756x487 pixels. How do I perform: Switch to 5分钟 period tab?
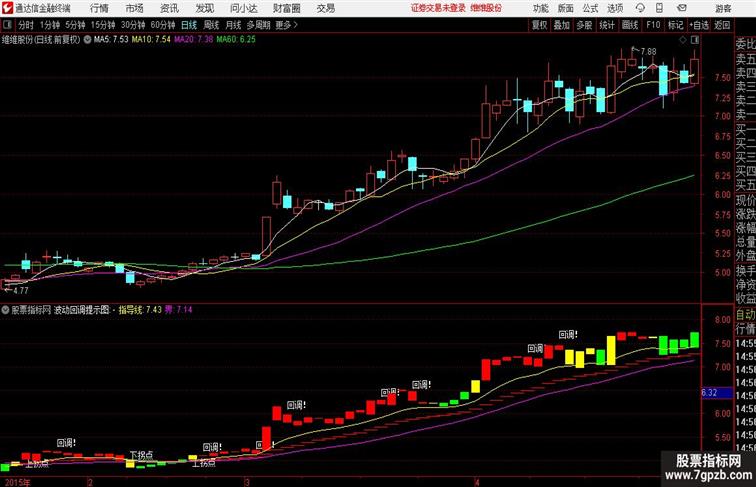click(x=75, y=25)
